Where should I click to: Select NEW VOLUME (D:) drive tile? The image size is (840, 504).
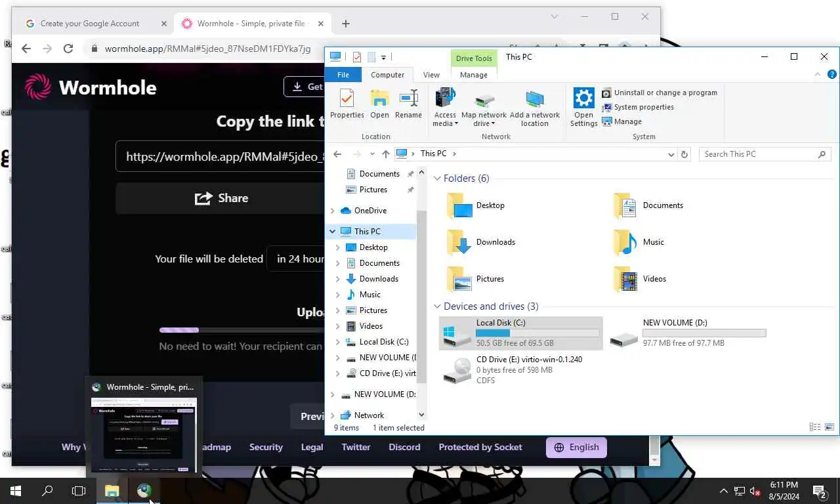[x=686, y=333]
